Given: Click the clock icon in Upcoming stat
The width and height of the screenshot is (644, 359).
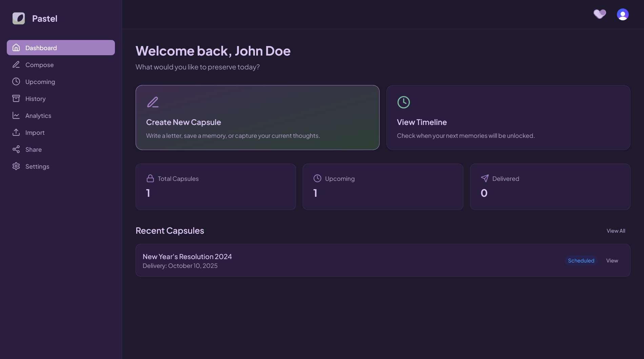Looking at the screenshot, I should pos(317,178).
